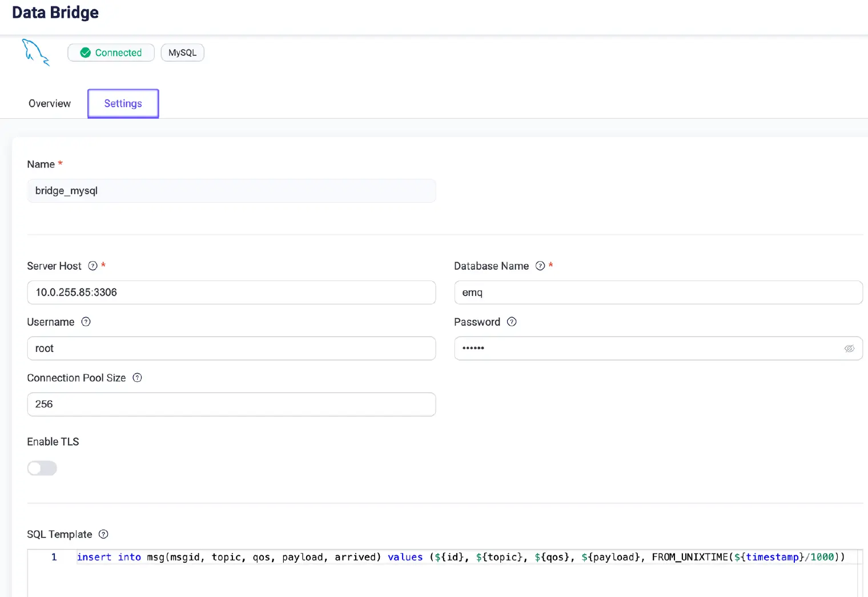Click the Database Name label text
868x597 pixels.
pyautogui.click(x=491, y=266)
